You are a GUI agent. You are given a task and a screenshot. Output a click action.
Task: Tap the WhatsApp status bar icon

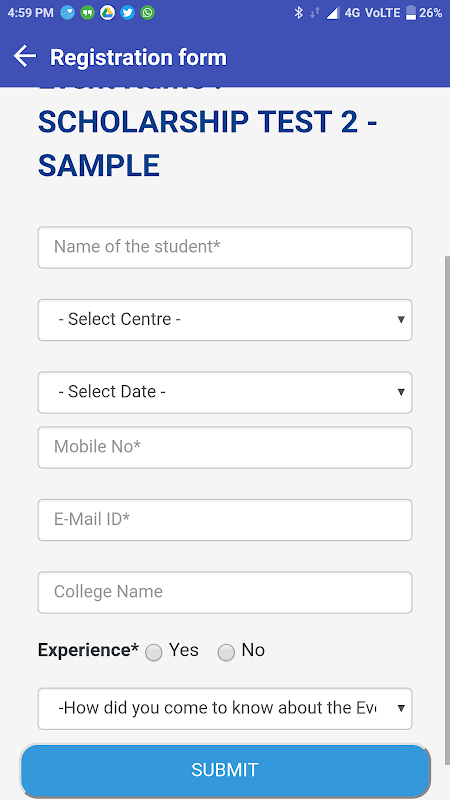148,13
